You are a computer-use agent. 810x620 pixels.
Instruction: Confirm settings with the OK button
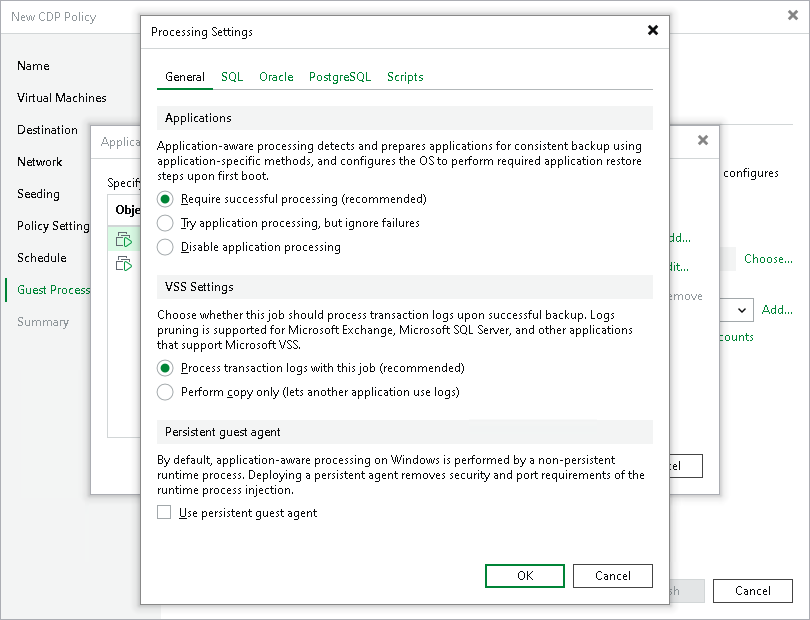click(524, 576)
